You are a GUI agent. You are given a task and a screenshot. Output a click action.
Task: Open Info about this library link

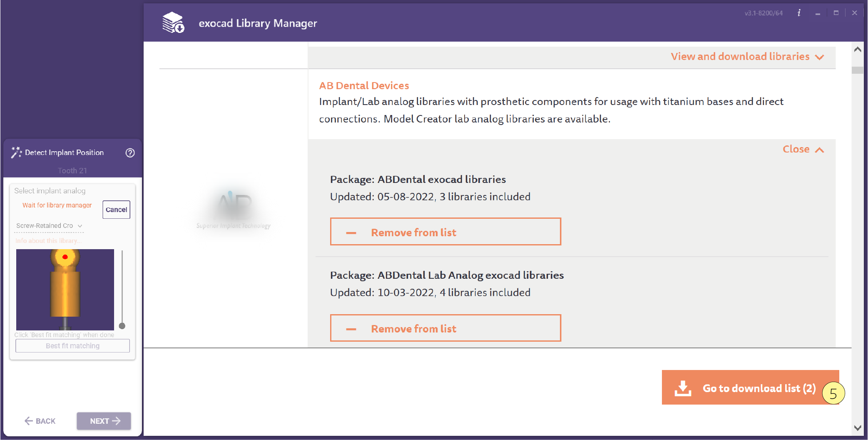[48, 241]
